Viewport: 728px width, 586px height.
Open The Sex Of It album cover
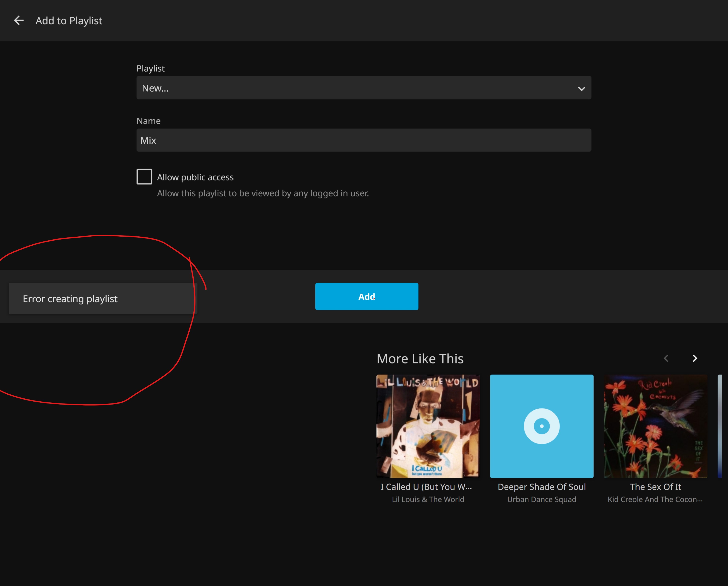click(x=655, y=426)
